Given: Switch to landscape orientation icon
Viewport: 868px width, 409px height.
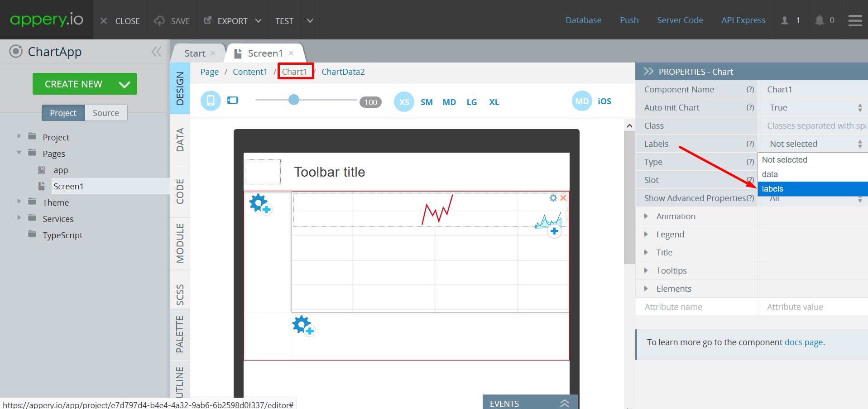Looking at the screenshot, I should 233,100.
